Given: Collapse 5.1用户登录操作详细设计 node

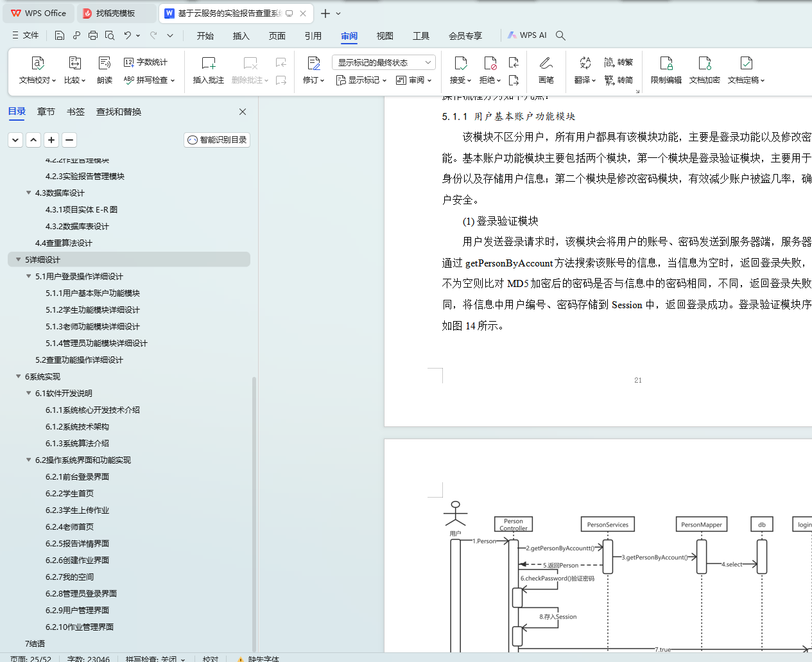Looking at the screenshot, I should [28, 276].
